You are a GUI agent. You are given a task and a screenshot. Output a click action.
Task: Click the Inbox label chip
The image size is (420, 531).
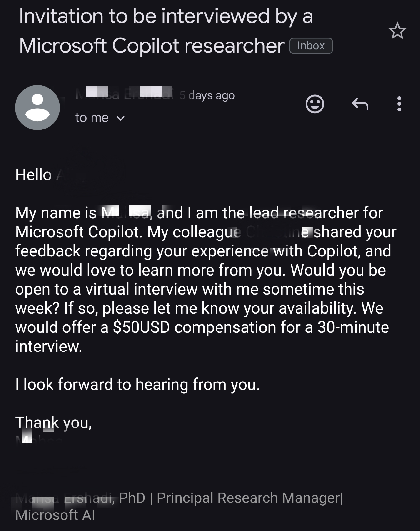(x=311, y=46)
